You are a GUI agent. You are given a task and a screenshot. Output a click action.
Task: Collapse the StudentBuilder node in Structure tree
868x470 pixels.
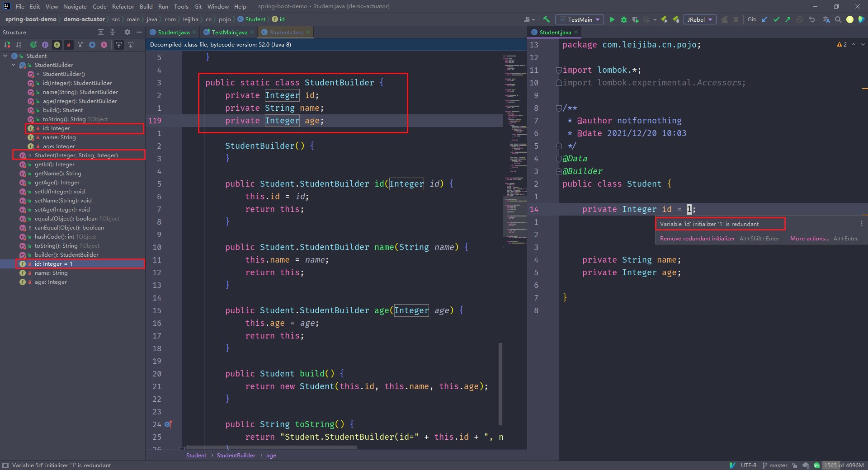point(14,65)
